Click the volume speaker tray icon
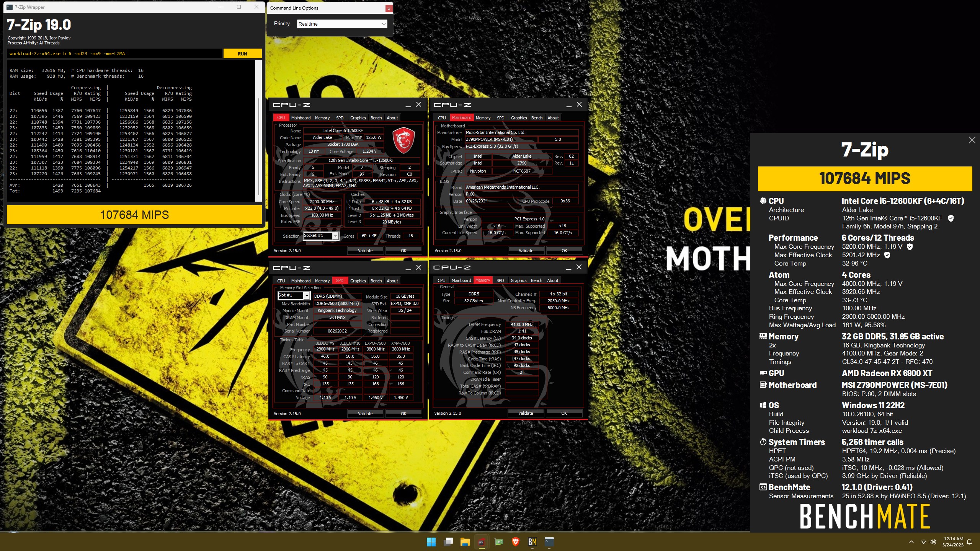The image size is (980, 551). click(x=933, y=542)
